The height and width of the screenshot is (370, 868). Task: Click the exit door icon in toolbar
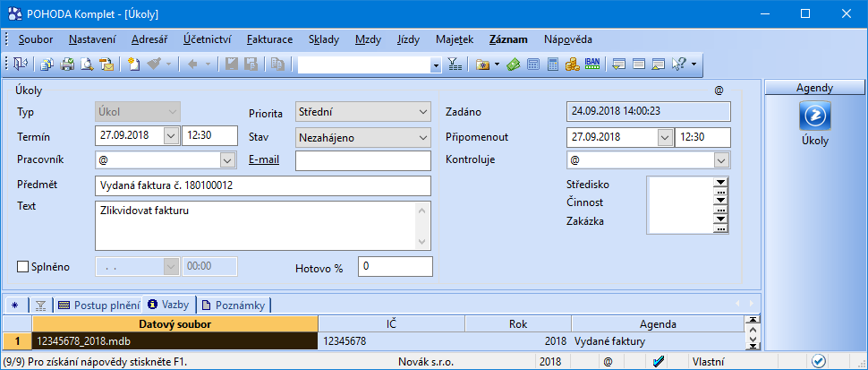[x=20, y=65]
